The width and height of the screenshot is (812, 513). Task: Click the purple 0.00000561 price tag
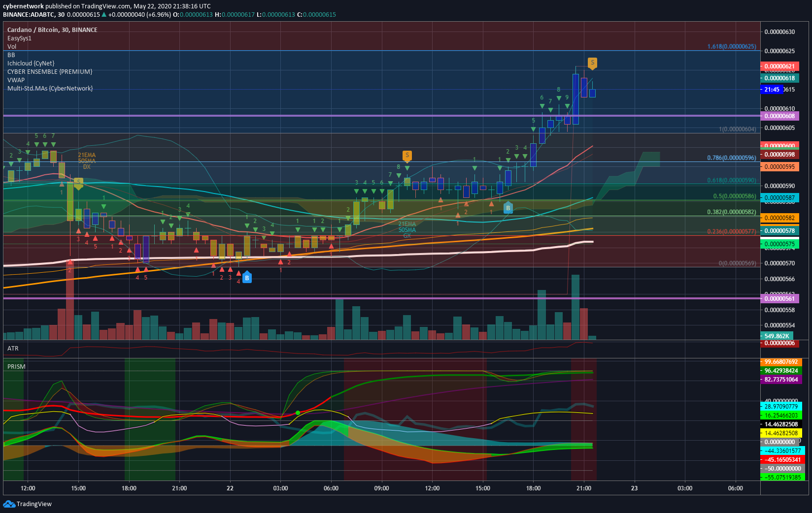click(780, 299)
